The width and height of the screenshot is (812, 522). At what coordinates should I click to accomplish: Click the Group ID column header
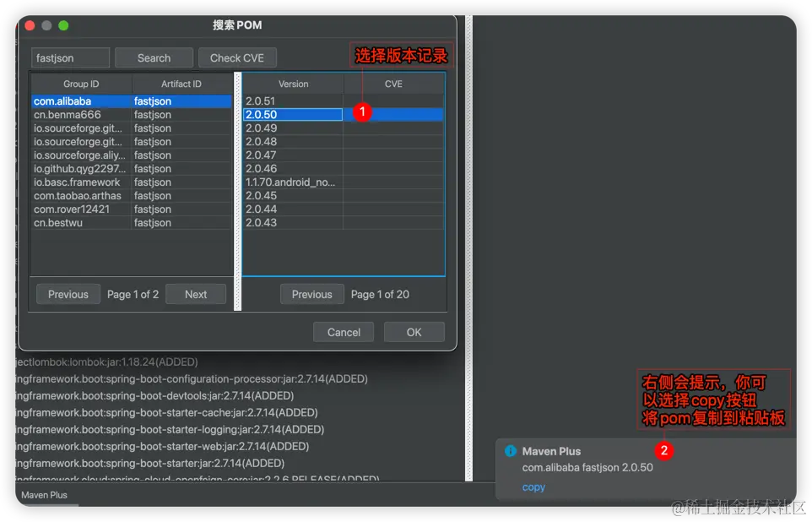pos(81,84)
